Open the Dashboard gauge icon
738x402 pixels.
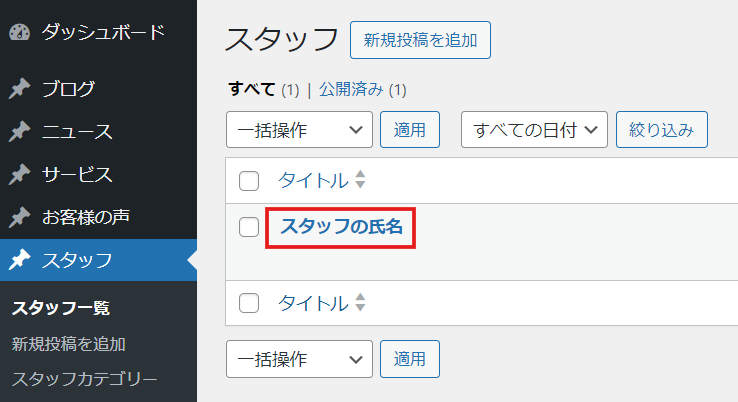point(19,32)
